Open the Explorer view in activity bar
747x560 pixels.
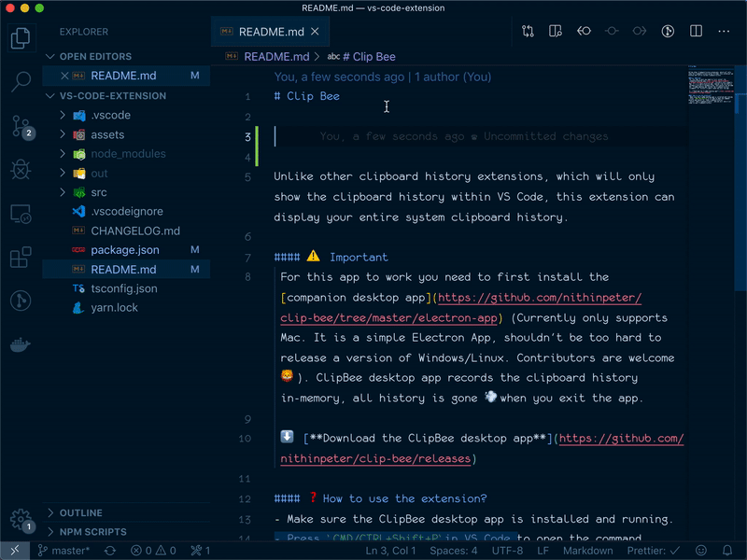pos(21,37)
